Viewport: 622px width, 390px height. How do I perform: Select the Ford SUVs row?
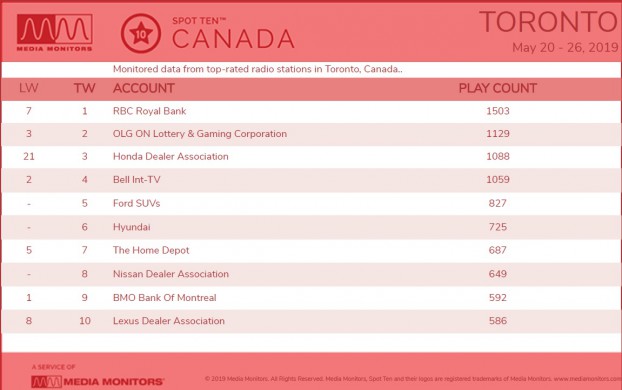click(311, 204)
